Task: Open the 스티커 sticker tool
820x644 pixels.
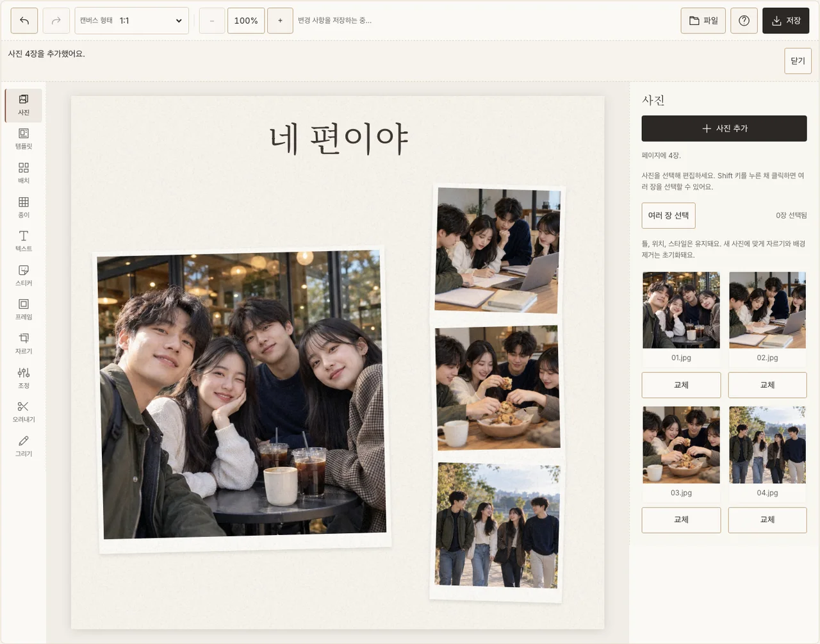Action: coord(24,276)
